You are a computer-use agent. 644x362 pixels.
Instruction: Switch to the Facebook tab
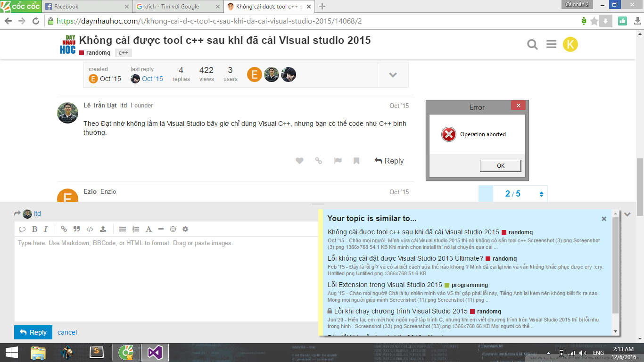point(88,7)
